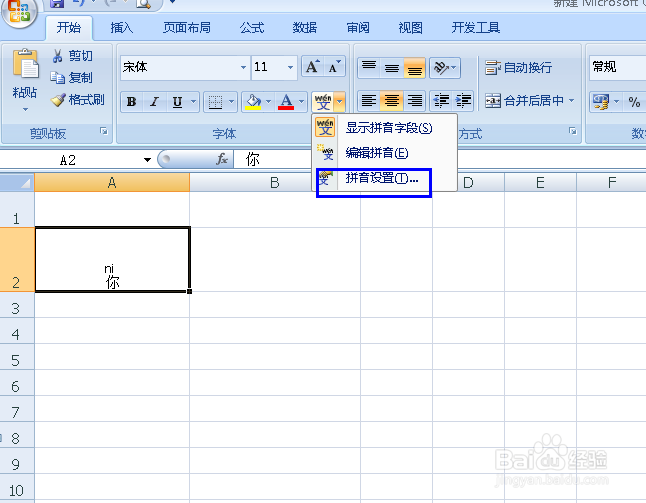This screenshot has width=646, height=503.
Task: Open 插入 ribbon tab
Action: tap(122, 28)
